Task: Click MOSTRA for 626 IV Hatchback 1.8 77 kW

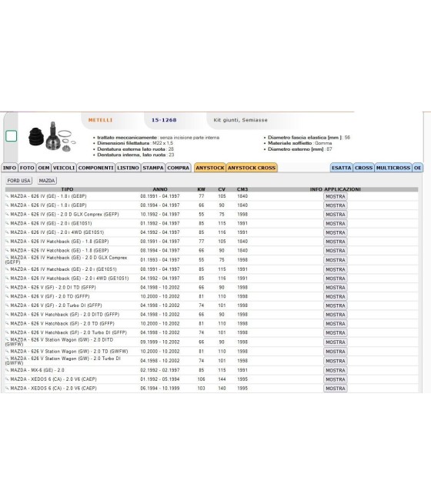Action: (x=336, y=242)
